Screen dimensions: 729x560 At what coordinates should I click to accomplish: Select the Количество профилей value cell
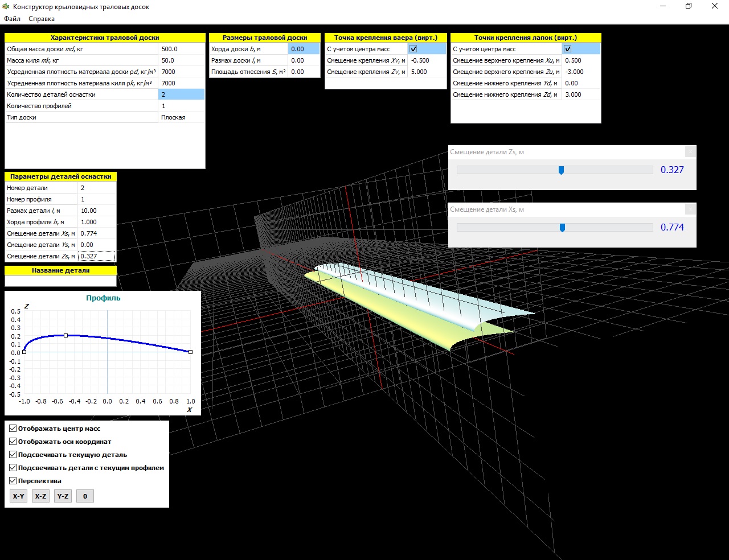(x=181, y=106)
